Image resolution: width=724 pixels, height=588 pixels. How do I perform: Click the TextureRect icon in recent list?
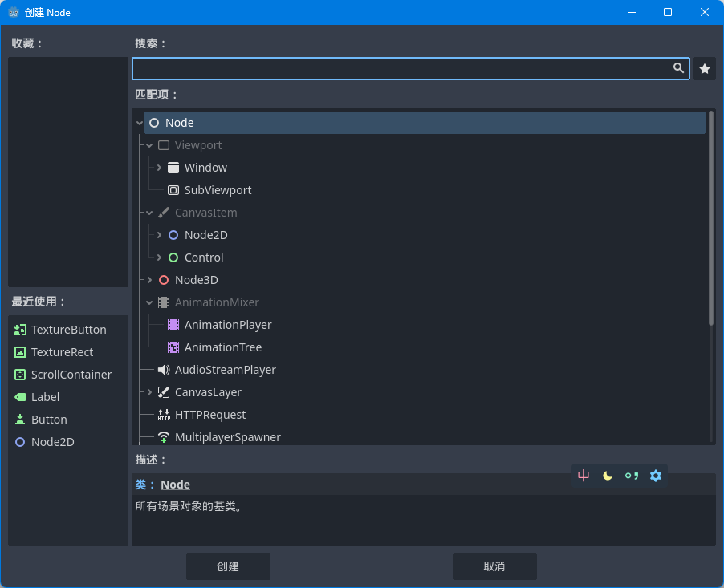pos(20,352)
